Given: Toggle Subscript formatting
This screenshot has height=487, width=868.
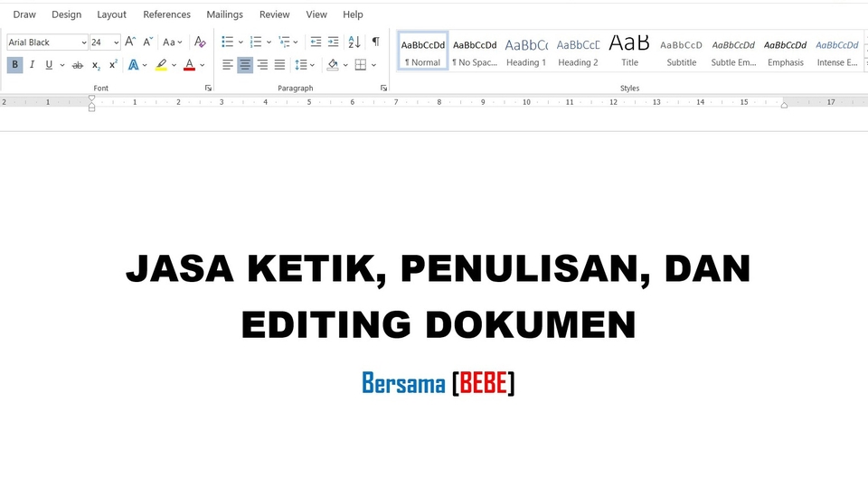Looking at the screenshot, I should point(96,65).
